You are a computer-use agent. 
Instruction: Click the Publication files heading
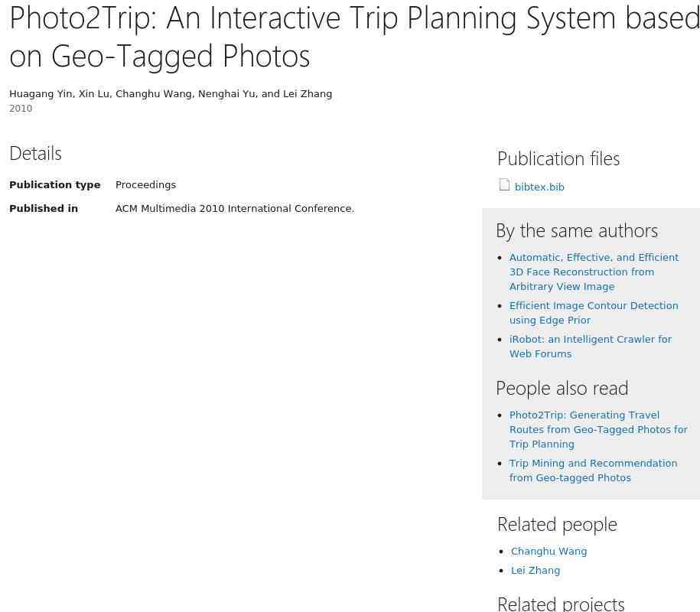tap(558, 159)
